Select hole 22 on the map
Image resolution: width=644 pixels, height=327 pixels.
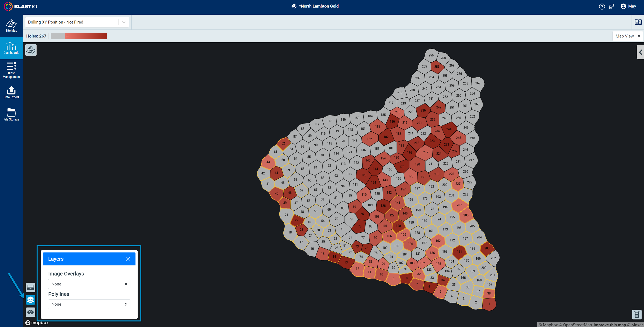296,220
